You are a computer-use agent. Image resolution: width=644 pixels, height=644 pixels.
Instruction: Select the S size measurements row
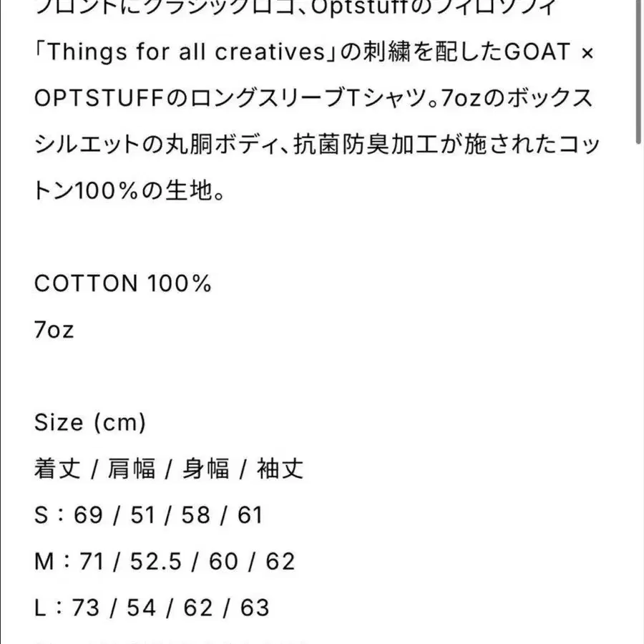[x=148, y=514]
